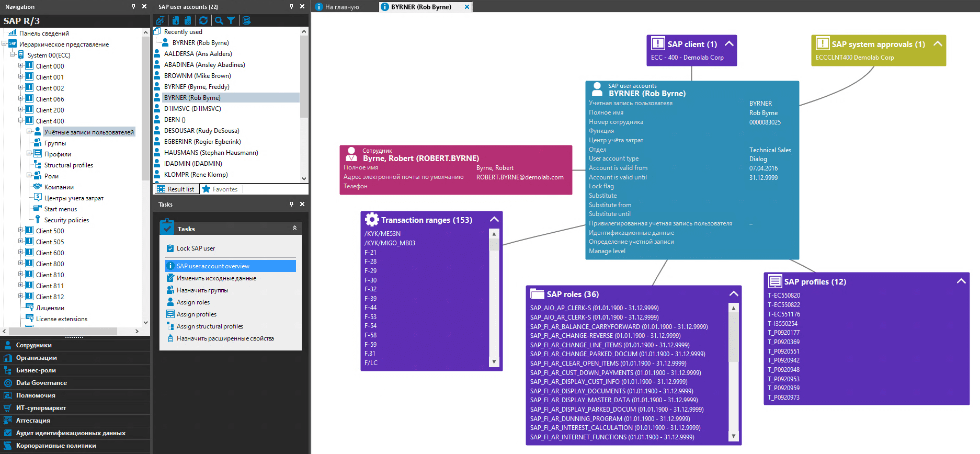Collapse the Transaction ranges (153) box
This screenshot has width=980, height=454.
(x=494, y=219)
